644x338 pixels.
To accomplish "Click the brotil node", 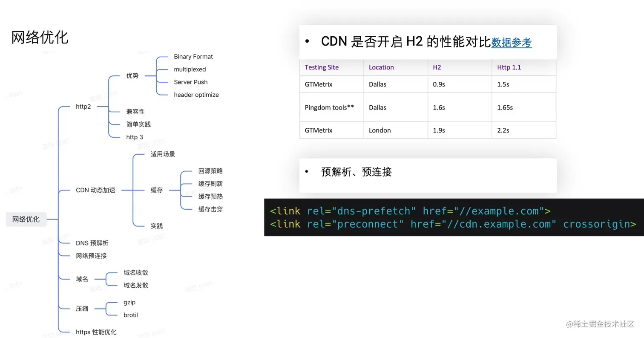I will click(131, 315).
